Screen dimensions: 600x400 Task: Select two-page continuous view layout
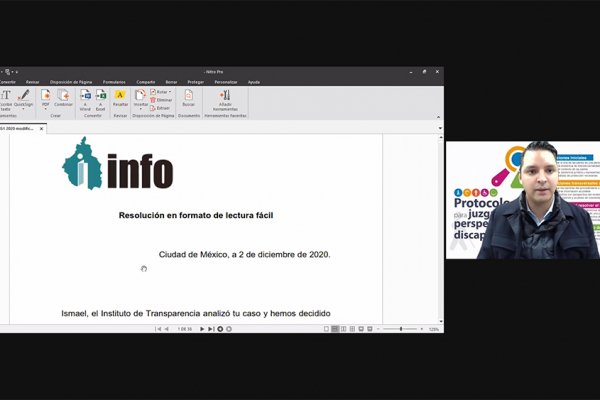coord(352,329)
